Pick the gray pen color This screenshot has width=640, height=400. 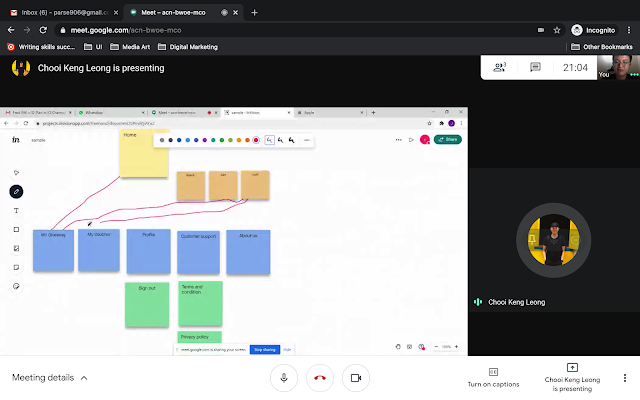[162, 140]
